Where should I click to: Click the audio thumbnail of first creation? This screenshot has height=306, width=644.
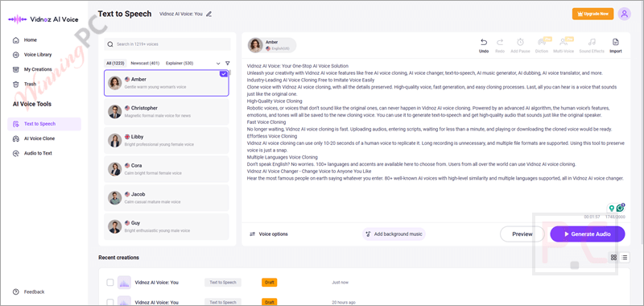(x=124, y=283)
